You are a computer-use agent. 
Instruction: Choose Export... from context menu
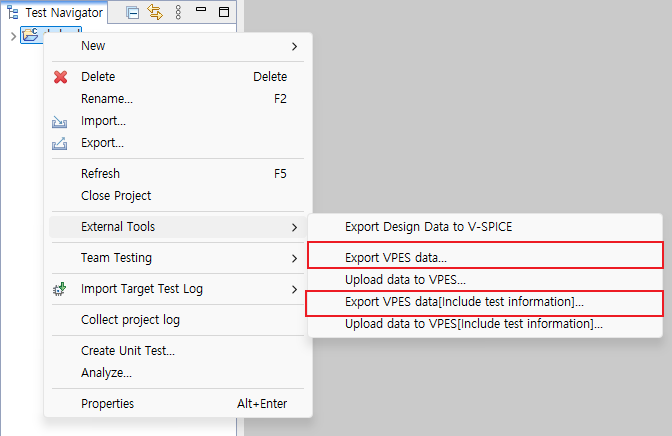[x=177, y=143]
